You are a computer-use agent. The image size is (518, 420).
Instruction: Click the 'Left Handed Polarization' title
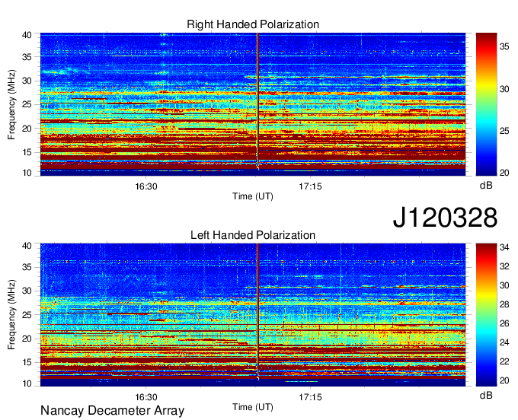pos(253,235)
